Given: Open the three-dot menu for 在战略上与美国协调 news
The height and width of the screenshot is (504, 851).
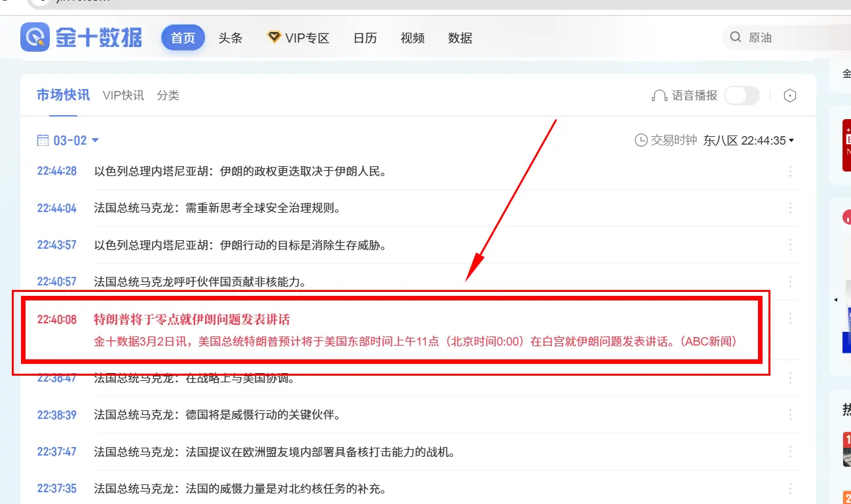Looking at the screenshot, I should pyautogui.click(x=790, y=378).
